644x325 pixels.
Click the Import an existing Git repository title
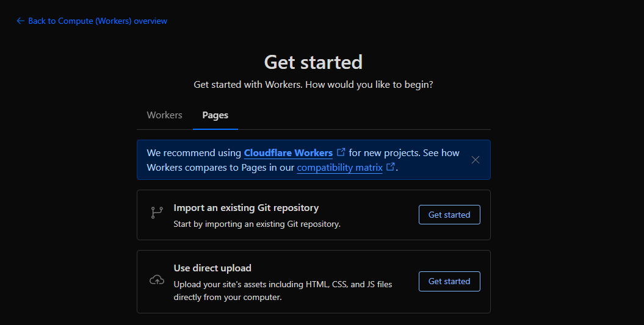[x=246, y=208]
